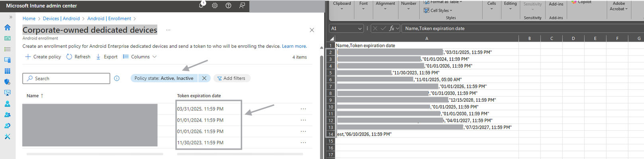
Task: Click the info icon beside Search
Action: (117, 78)
